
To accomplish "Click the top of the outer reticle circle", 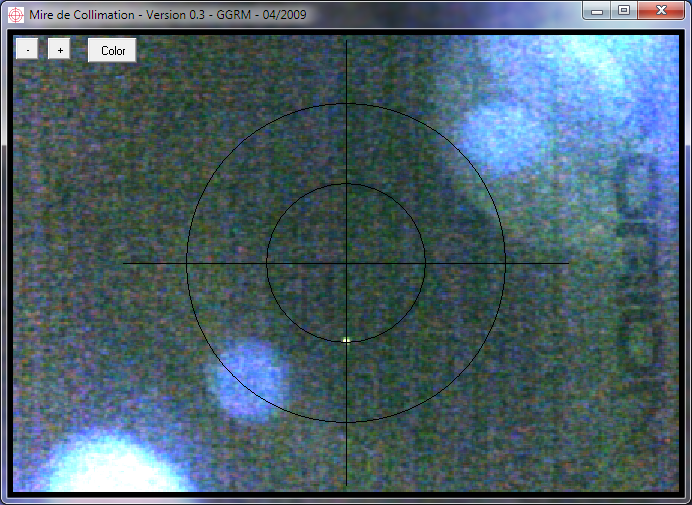I will pos(346,104).
